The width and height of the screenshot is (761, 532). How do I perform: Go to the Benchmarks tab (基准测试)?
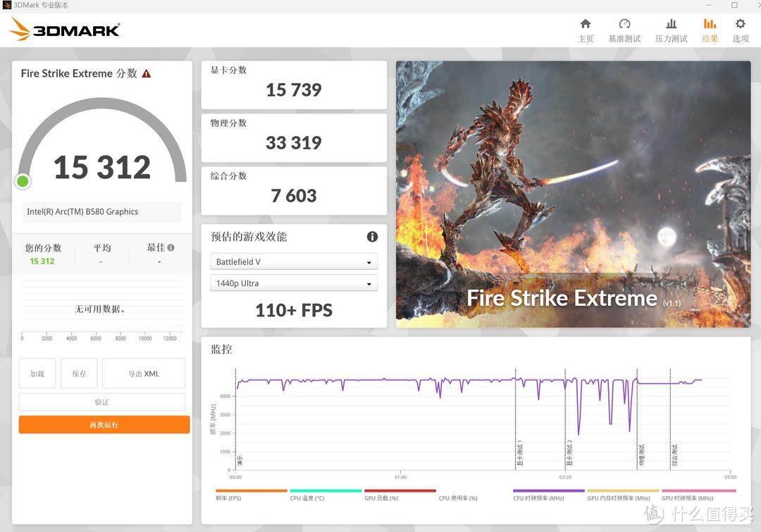(624, 30)
